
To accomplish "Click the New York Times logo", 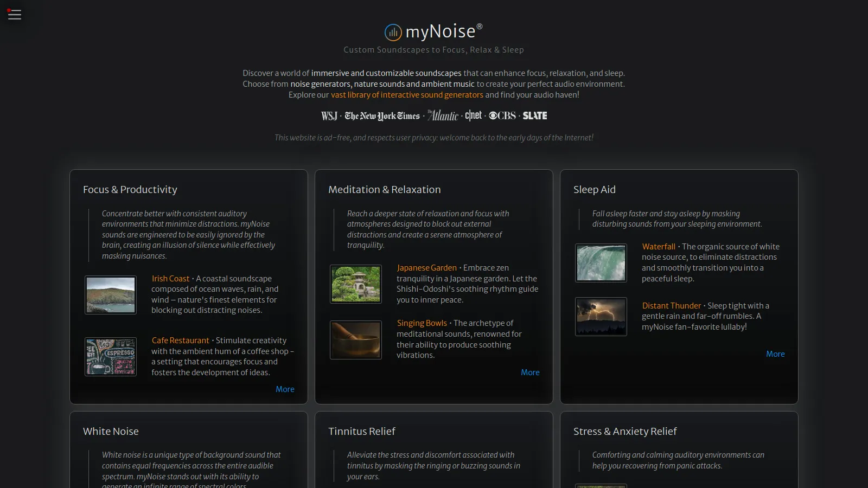I will pos(382,115).
